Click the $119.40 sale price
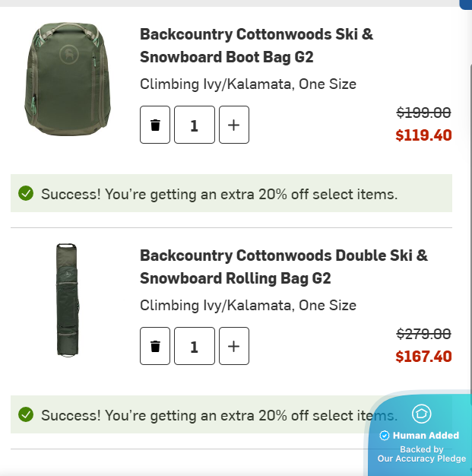 423,135
